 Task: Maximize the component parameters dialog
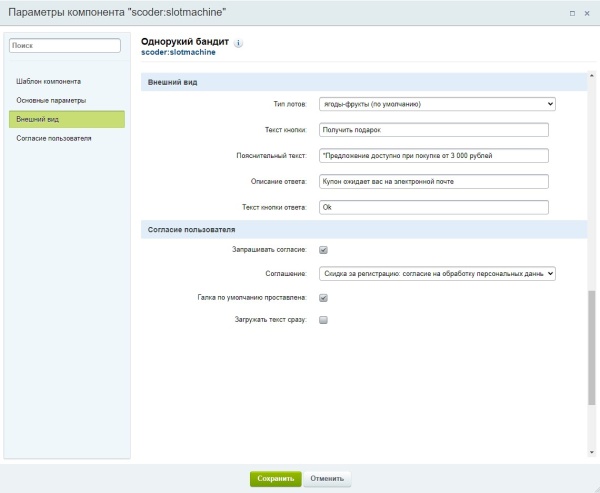[572, 13]
